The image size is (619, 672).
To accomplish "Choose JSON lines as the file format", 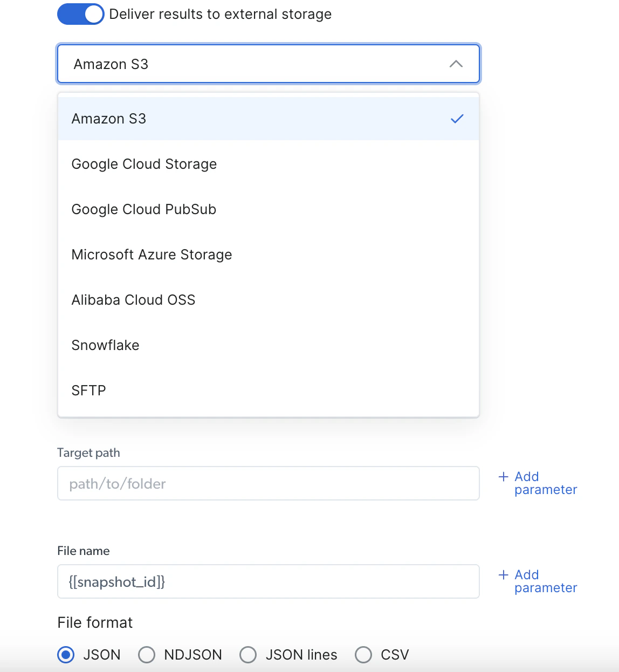I will pos(248,655).
